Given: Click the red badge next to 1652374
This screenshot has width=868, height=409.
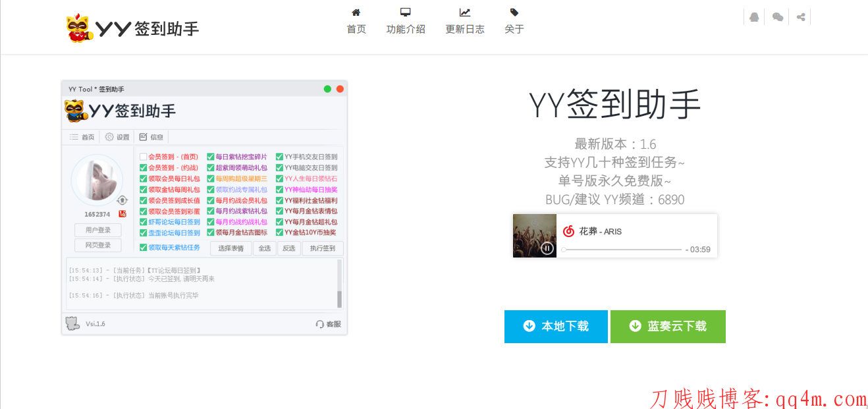Looking at the screenshot, I should click(x=122, y=214).
